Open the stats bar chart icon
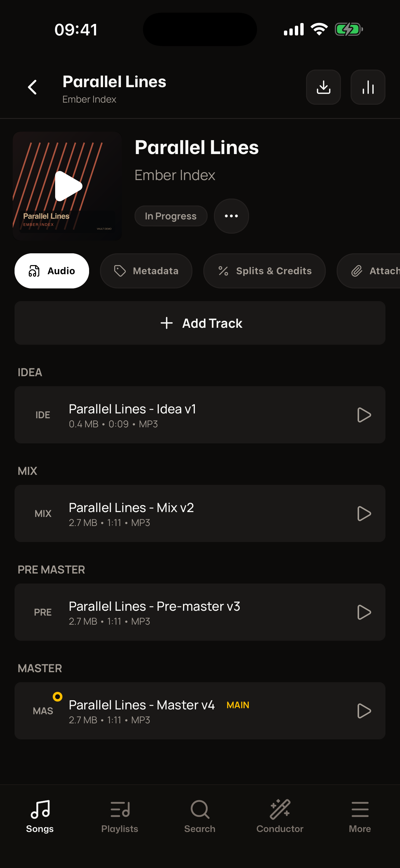 click(368, 87)
